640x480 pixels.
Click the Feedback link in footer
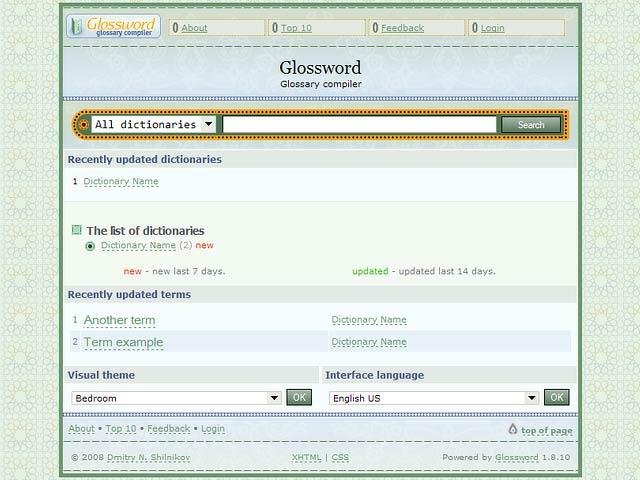click(169, 429)
